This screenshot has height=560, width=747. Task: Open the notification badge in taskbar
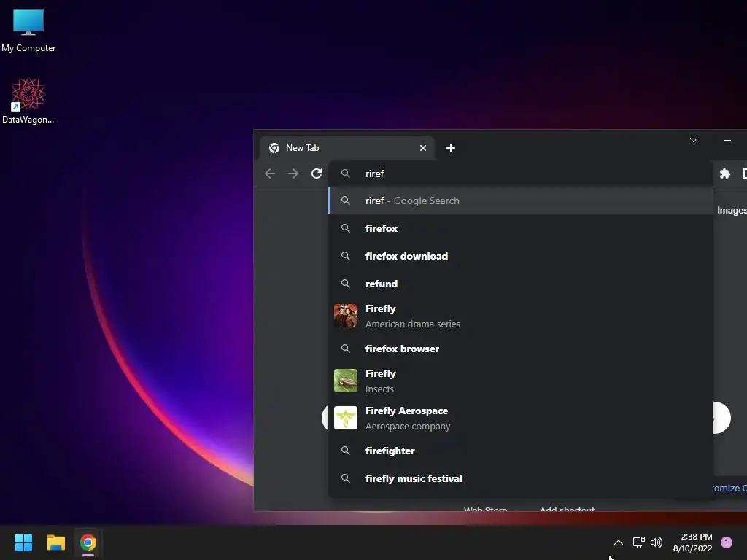[x=727, y=542]
